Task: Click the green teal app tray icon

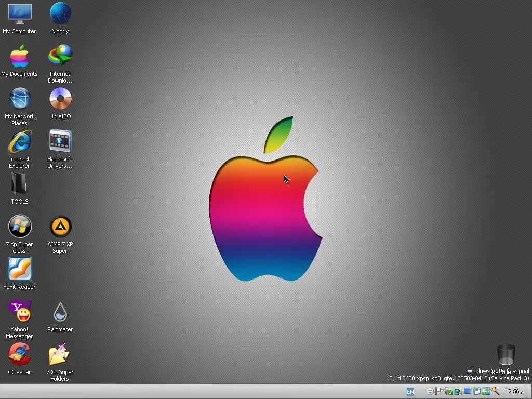Action: (458, 391)
